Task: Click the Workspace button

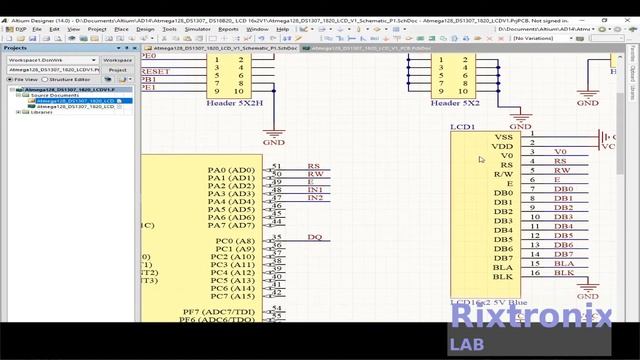Action: [118, 60]
